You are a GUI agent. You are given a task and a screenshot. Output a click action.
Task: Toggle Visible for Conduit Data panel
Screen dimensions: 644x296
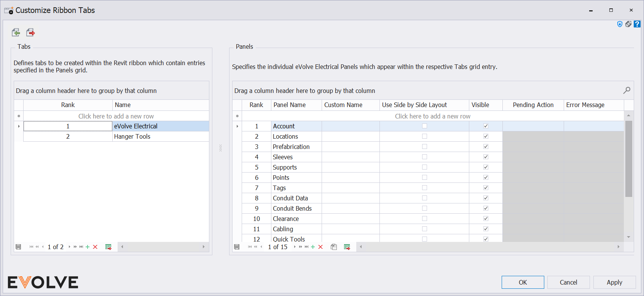pos(486,198)
